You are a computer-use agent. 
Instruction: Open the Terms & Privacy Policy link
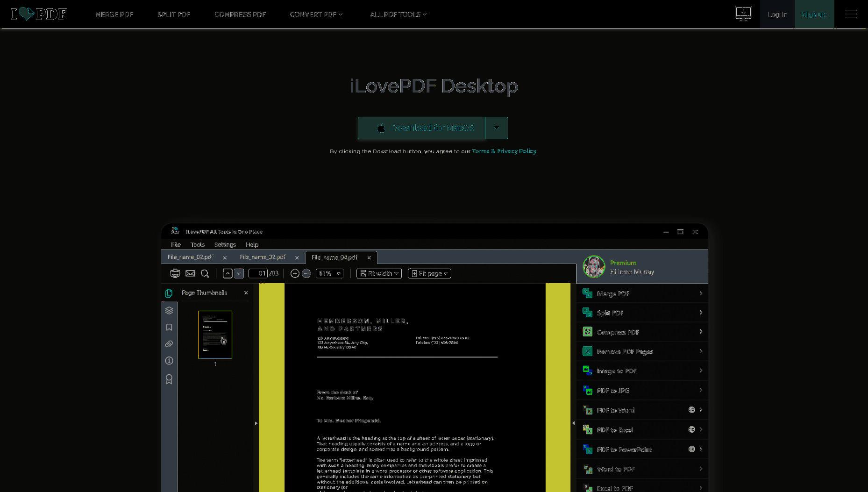point(504,151)
